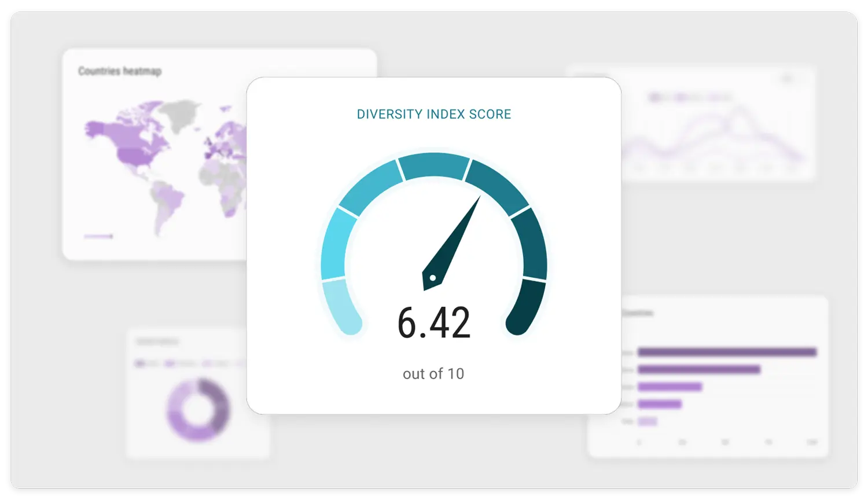This screenshot has width=868, height=500.
Task: Select the lightest blue gauge segment at the arc's start
Action: coord(340,306)
